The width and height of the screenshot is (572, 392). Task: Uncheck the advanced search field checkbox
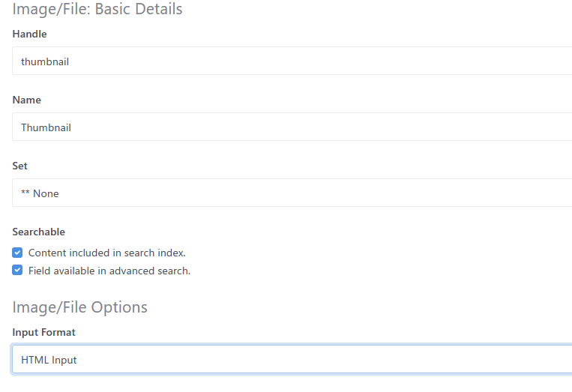(x=18, y=271)
